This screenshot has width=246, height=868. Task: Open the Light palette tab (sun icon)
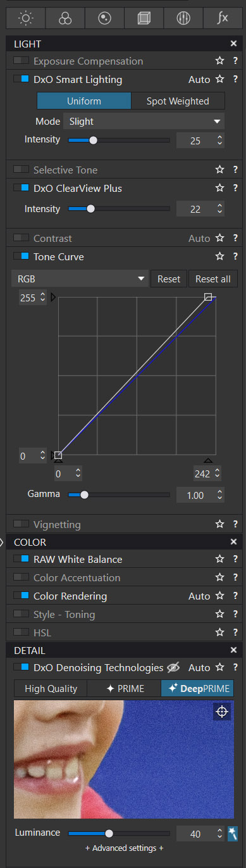pos(25,18)
